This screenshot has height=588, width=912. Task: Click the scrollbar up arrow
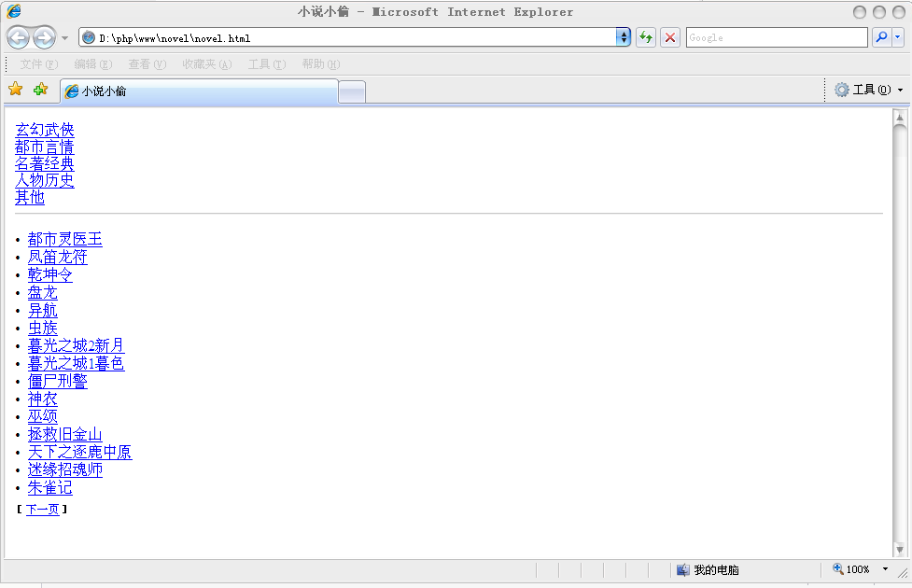click(x=900, y=118)
